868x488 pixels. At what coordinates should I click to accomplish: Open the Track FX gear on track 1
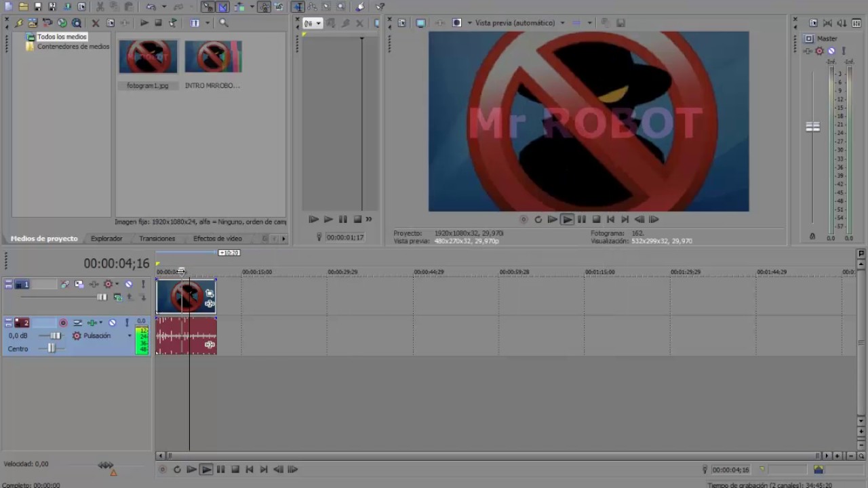click(108, 284)
